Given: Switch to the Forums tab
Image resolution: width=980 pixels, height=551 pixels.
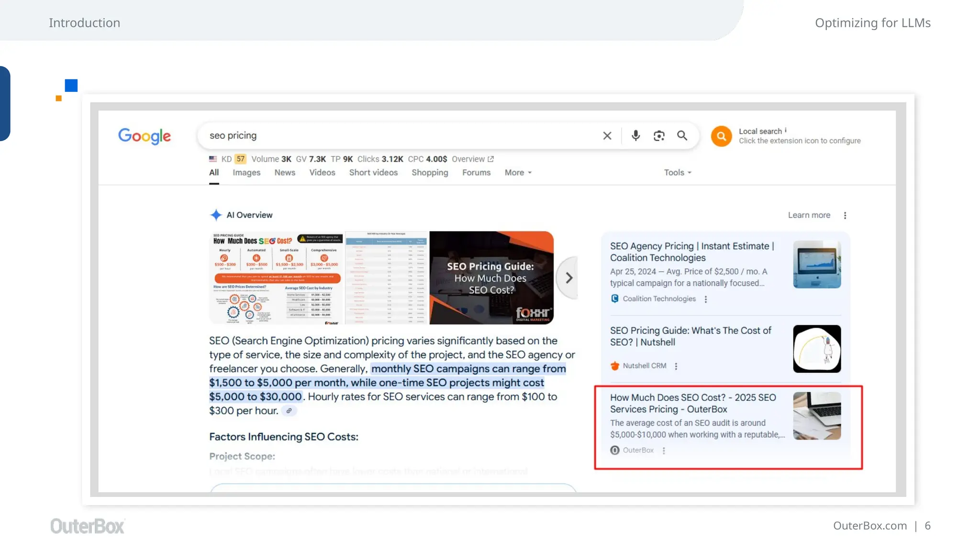Looking at the screenshot, I should click(476, 173).
